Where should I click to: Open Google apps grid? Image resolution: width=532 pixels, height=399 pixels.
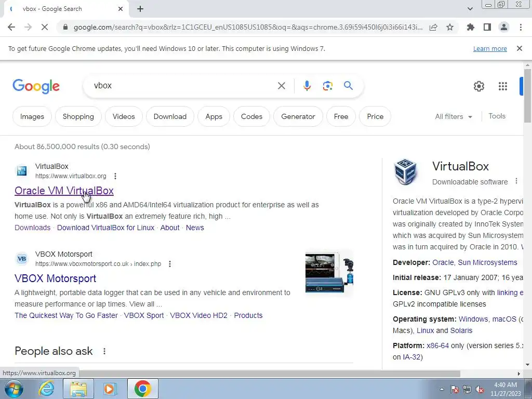[503, 86]
